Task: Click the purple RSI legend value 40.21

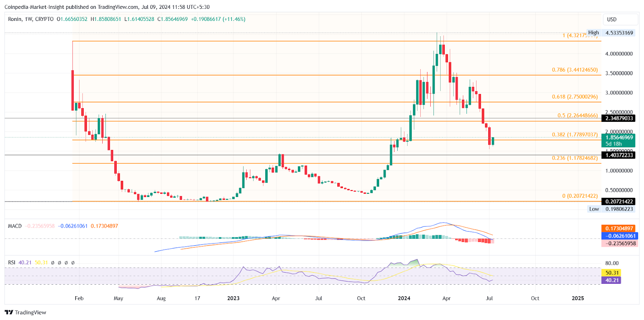Action: 25,263
